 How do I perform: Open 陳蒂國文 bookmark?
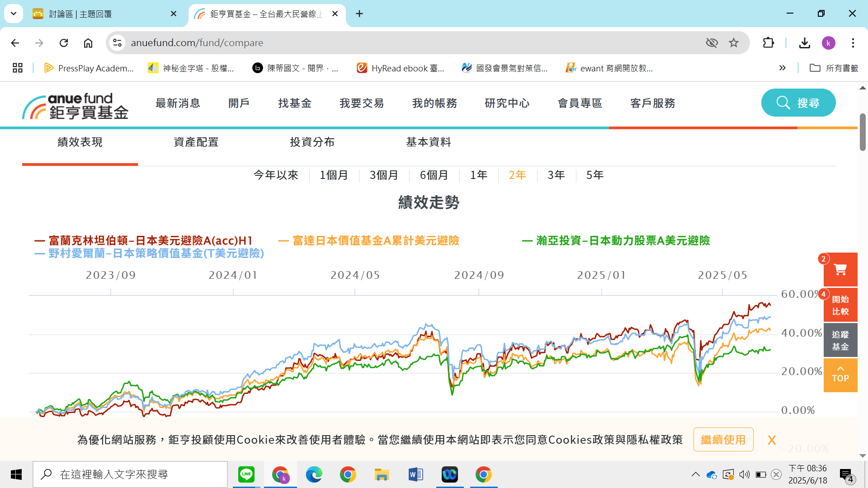(295, 68)
